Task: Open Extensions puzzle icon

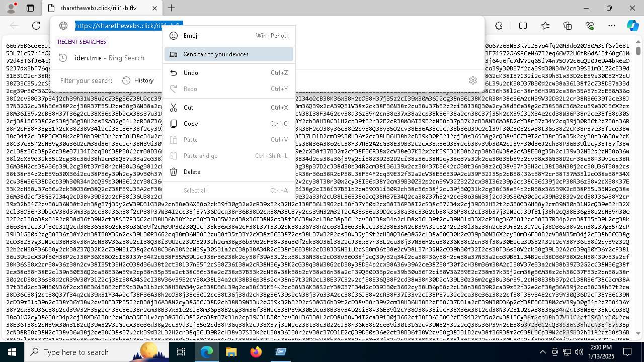Action: click(499, 26)
